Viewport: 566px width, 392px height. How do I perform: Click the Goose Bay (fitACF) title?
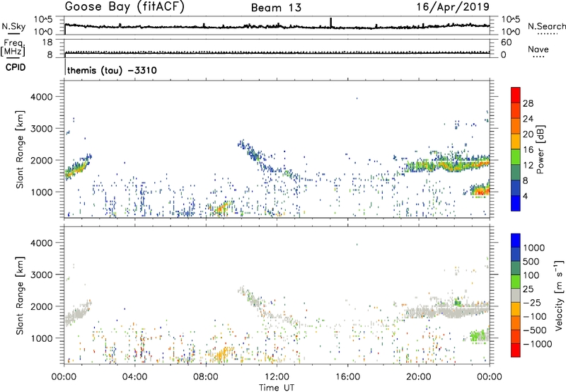coord(125,7)
